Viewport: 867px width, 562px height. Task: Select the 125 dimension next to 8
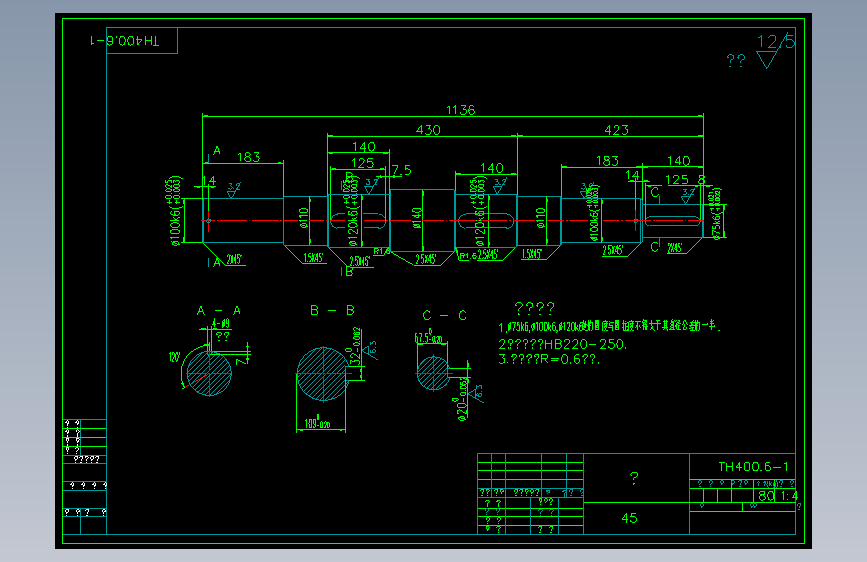click(677, 180)
